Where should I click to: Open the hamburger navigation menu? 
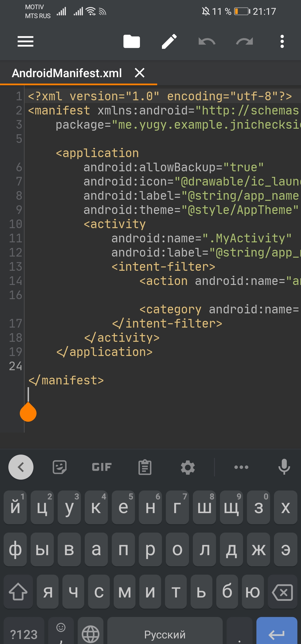pyautogui.click(x=25, y=42)
